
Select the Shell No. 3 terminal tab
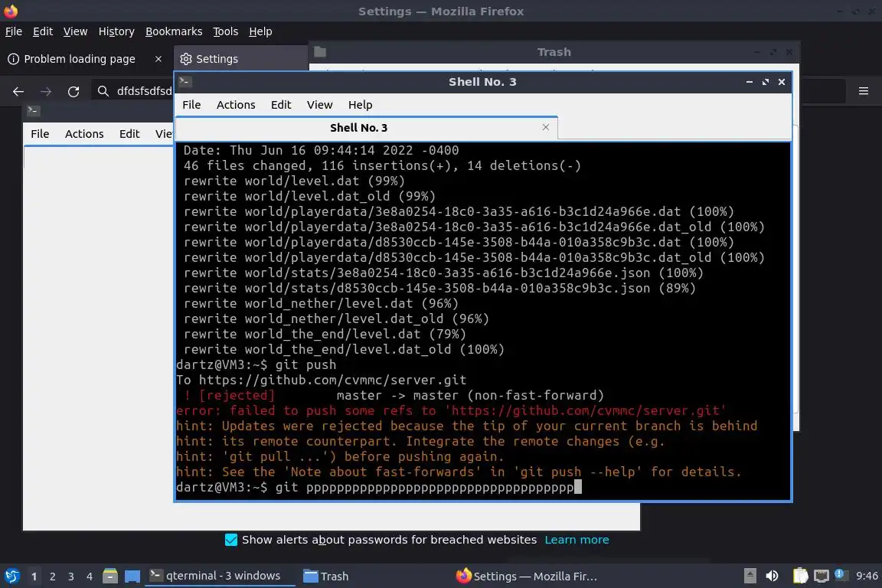pyautogui.click(x=359, y=128)
